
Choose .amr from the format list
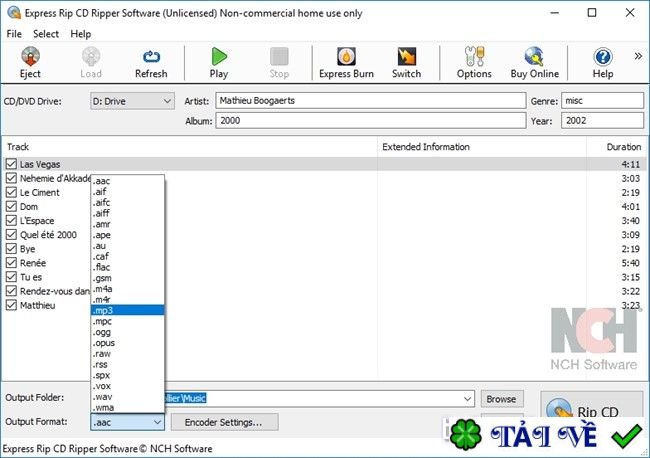tap(127, 224)
